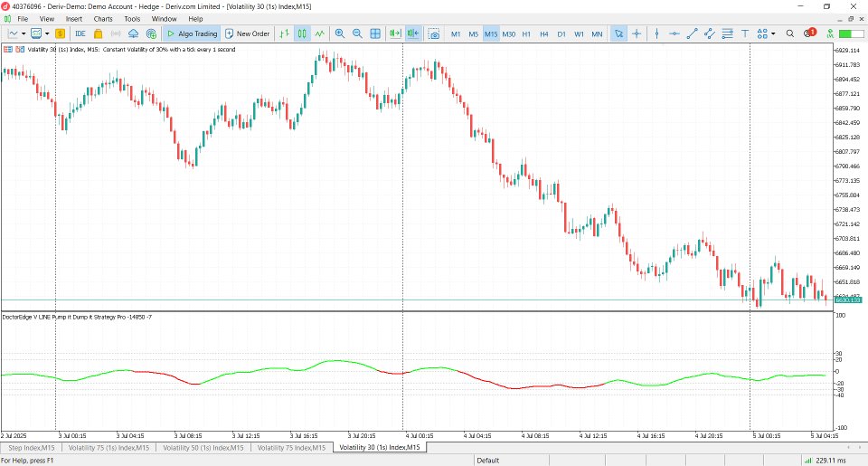Open a New Order ticket

coord(248,33)
